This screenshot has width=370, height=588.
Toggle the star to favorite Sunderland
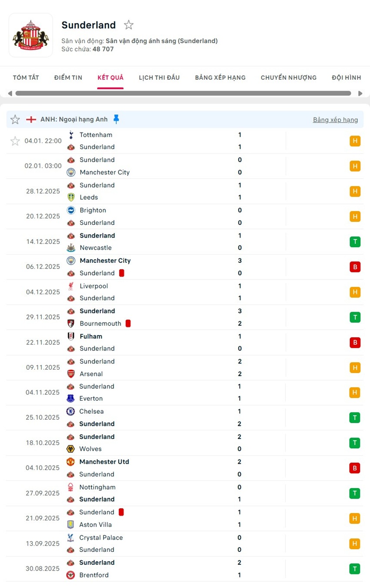tap(129, 25)
